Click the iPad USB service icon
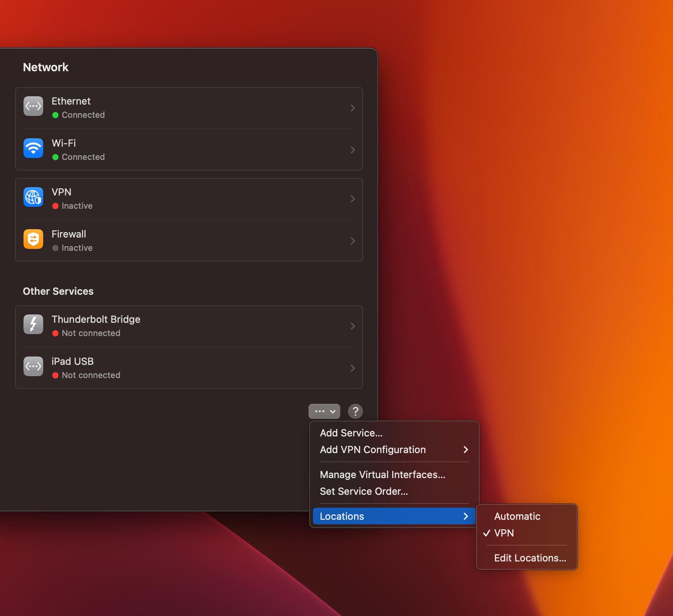Screen dimensions: 673x616 (x=33, y=367)
